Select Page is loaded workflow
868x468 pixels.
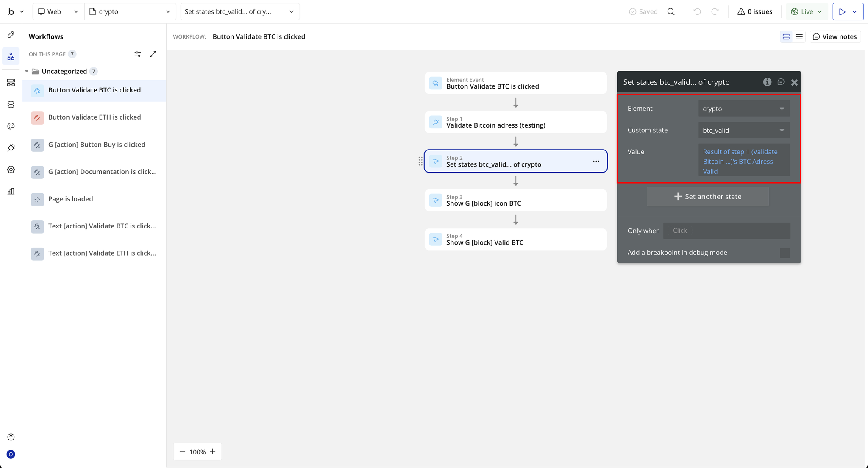[x=70, y=199]
